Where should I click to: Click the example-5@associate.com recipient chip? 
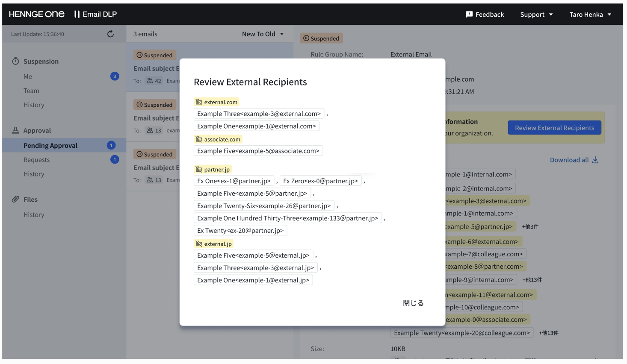point(258,151)
